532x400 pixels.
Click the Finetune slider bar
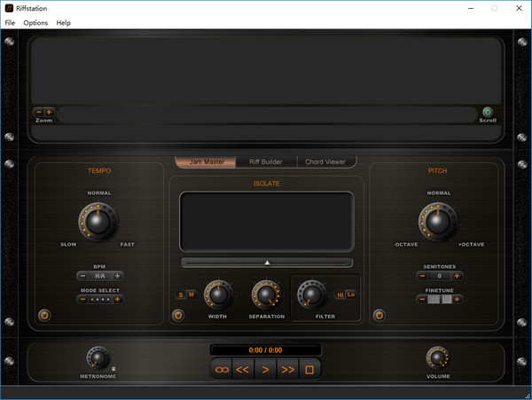click(x=440, y=299)
